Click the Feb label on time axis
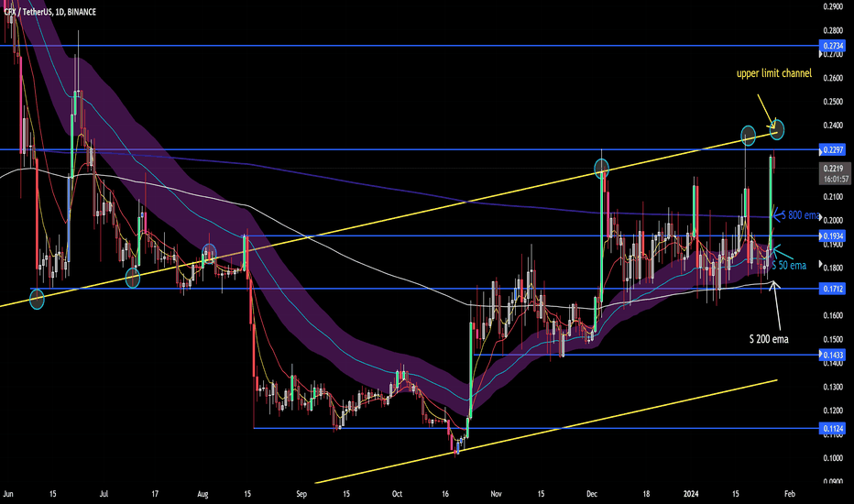The image size is (854, 504). pyautogui.click(x=789, y=494)
